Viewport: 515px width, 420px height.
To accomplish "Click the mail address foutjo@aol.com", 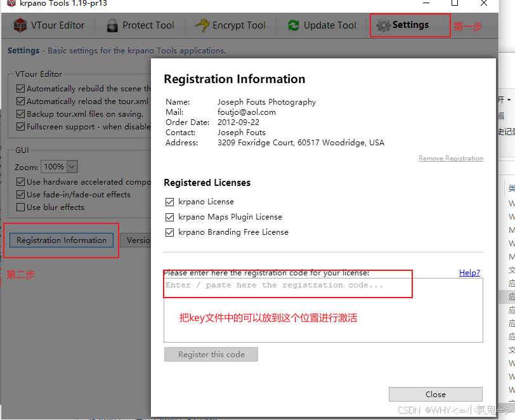I will pos(247,112).
